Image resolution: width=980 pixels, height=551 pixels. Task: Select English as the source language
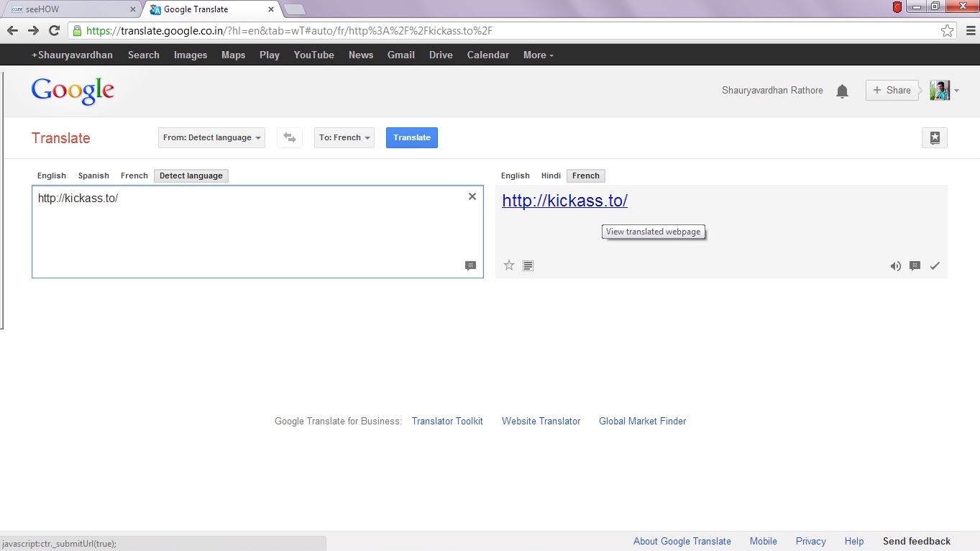[52, 176]
